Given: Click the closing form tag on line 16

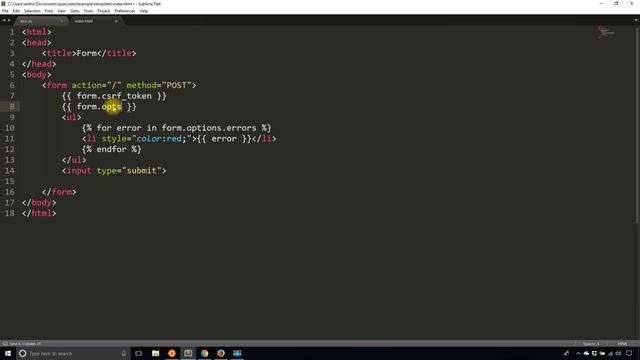Looking at the screenshot, I should (x=59, y=192).
